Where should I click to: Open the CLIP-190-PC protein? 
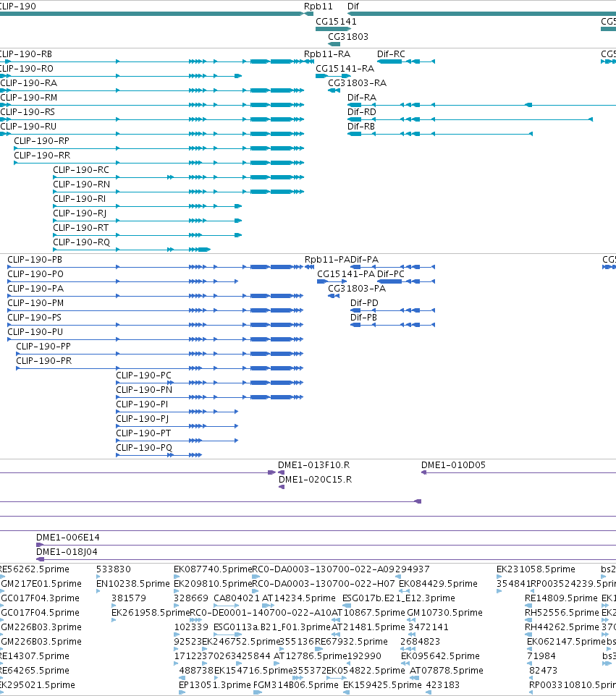(x=144, y=375)
